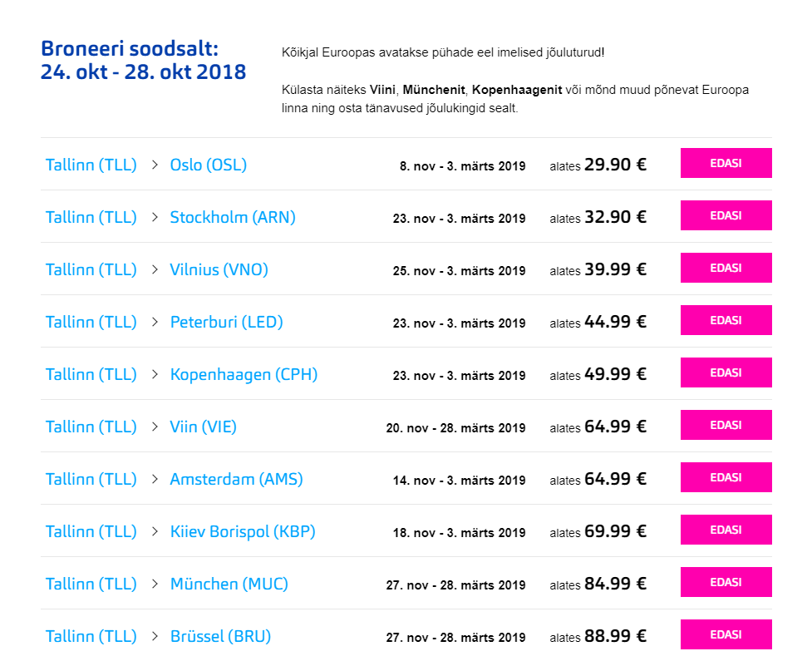Open the Oslo (OSL) destination link
812x661 pixels.
[208, 165]
